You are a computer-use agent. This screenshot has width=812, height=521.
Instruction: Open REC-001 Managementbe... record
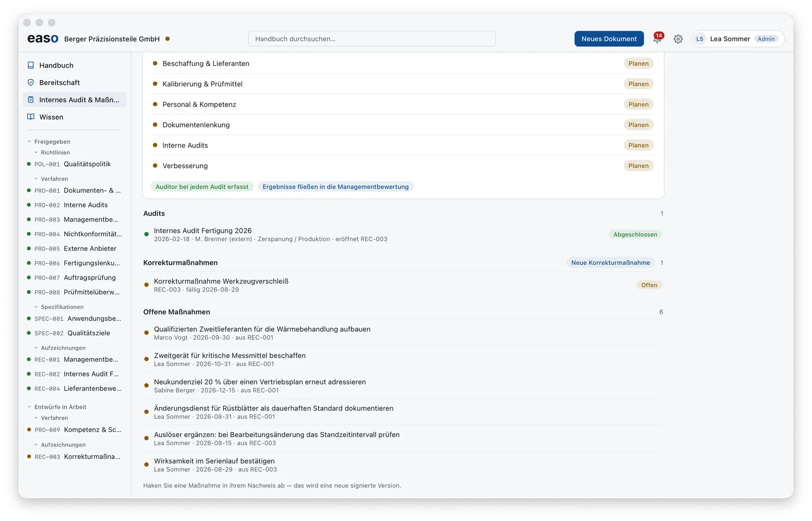[75, 360]
